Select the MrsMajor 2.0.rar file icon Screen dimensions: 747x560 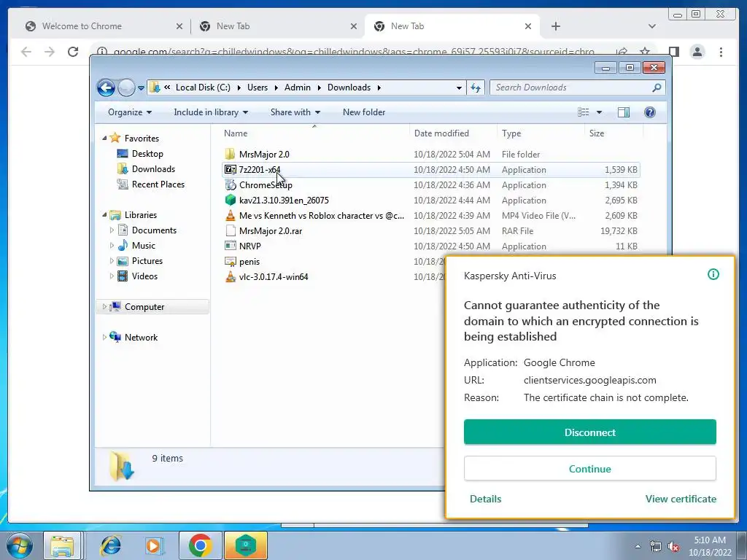point(231,231)
